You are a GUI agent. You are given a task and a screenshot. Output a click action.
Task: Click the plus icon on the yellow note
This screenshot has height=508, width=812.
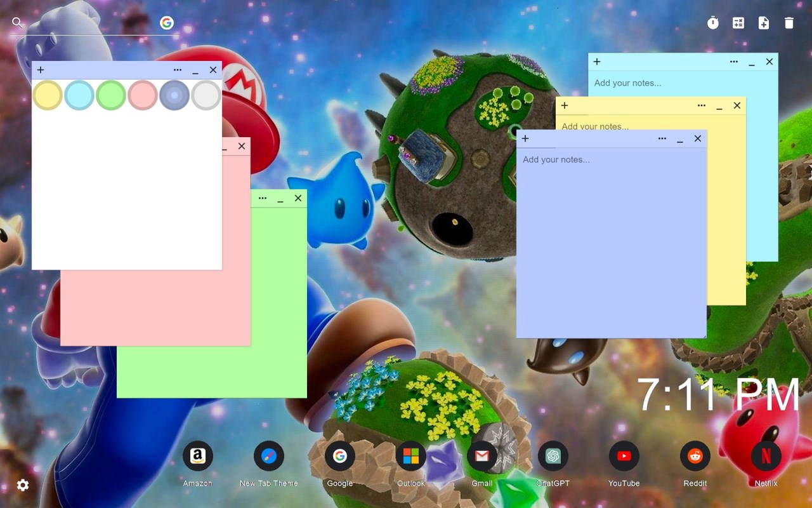point(565,105)
